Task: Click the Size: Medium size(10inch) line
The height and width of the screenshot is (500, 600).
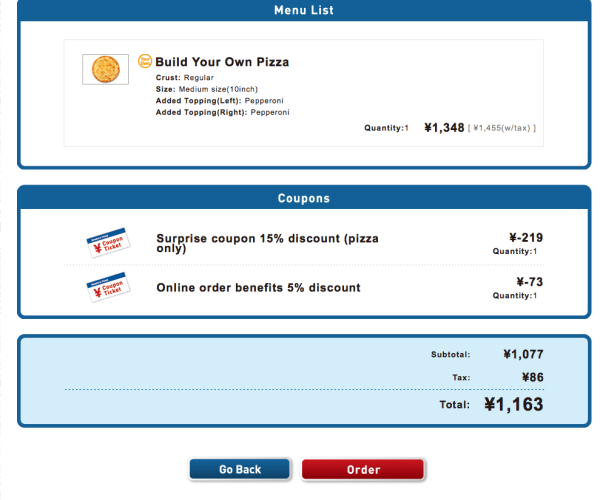Action: pyautogui.click(x=207, y=89)
